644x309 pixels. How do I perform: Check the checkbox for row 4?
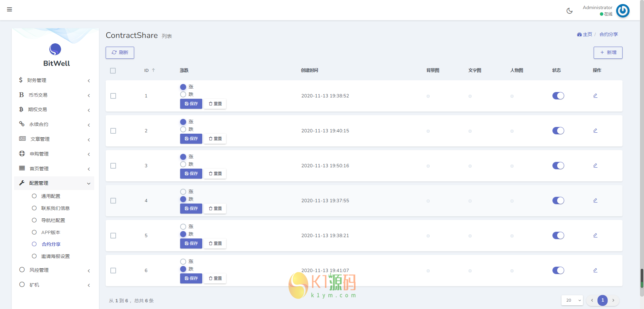click(x=113, y=201)
